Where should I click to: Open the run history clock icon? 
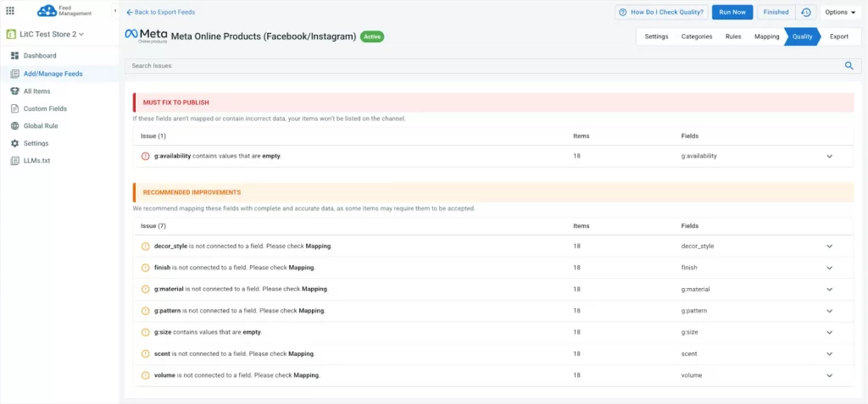[x=806, y=12]
